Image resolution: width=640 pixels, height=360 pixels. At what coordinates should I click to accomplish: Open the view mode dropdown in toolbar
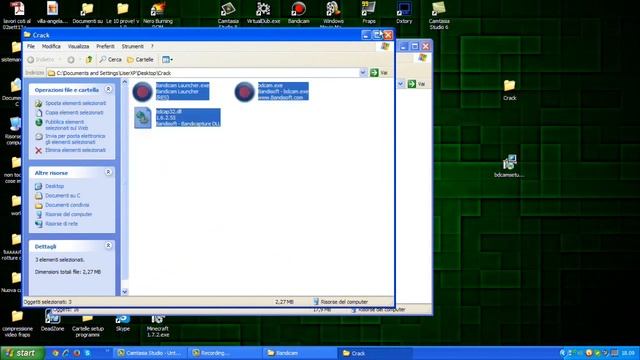click(167, 60)
